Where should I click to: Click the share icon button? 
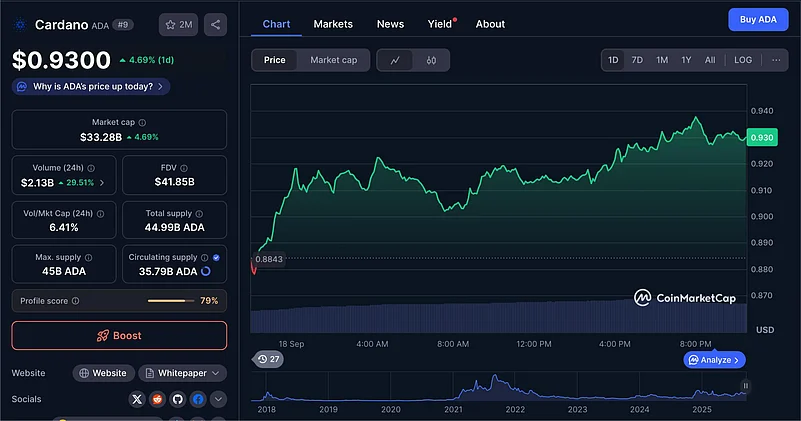(216, 25)
